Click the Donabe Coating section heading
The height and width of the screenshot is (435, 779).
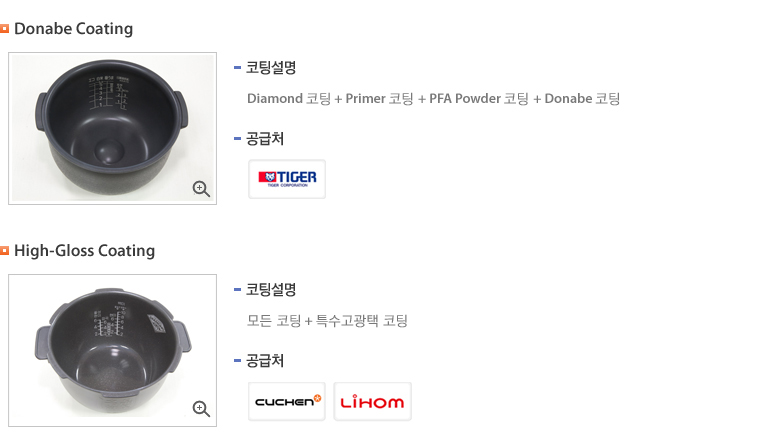tap(73, 29)
